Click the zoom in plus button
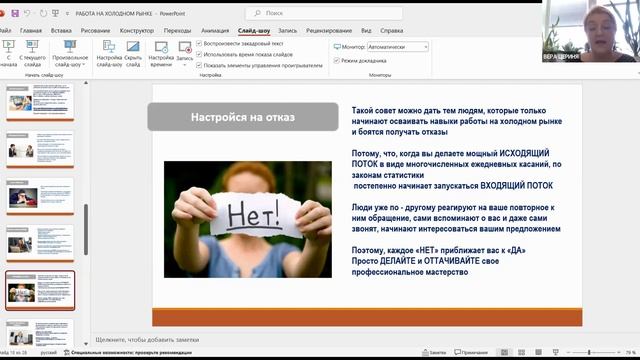 pyautogui.click(x=619, y=352)
